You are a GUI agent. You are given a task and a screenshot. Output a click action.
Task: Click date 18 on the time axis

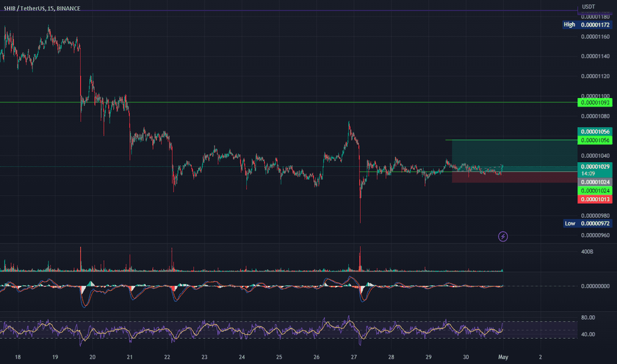pos(18,357)
